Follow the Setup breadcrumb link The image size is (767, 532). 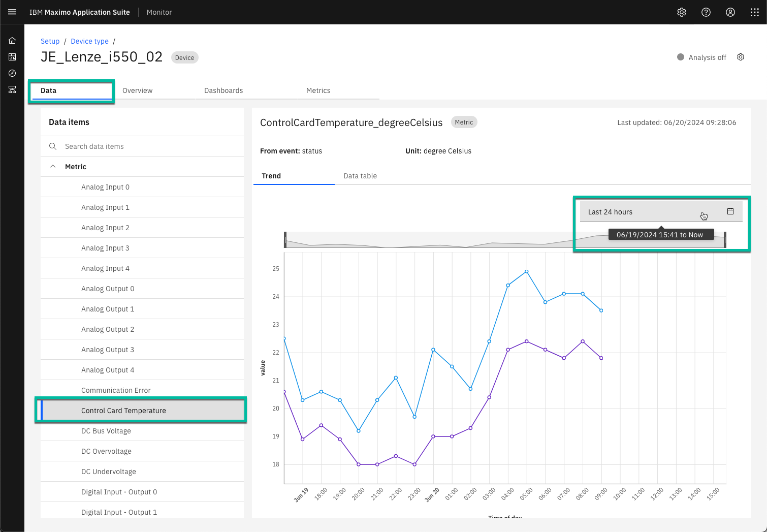point(50,41)
